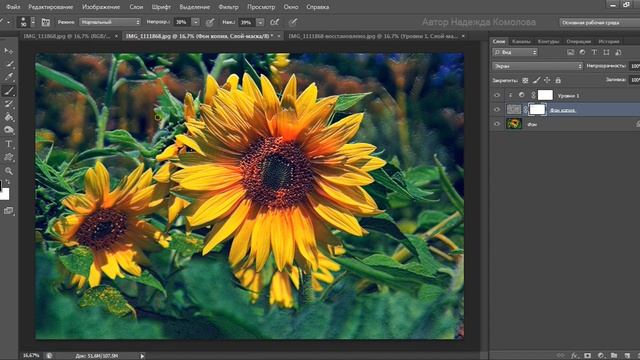Toggle lock position icon
The image size is (640, 360).
[547, 80]
